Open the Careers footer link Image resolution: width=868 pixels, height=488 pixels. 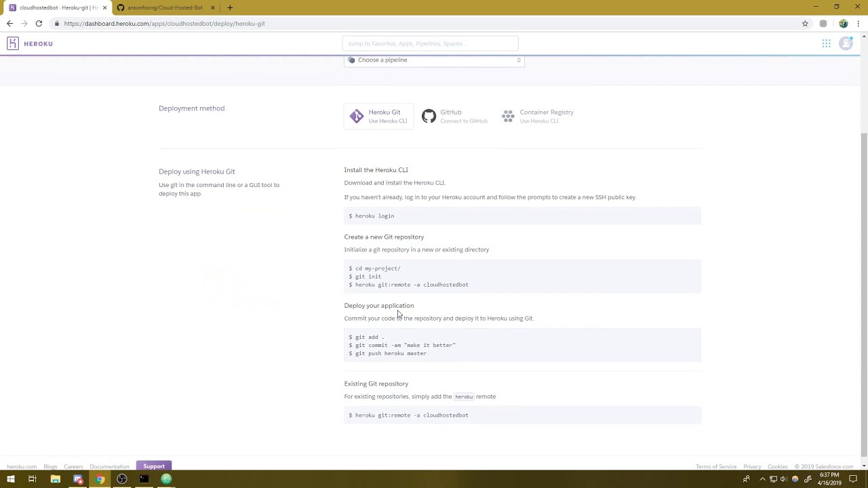[73, 466]
